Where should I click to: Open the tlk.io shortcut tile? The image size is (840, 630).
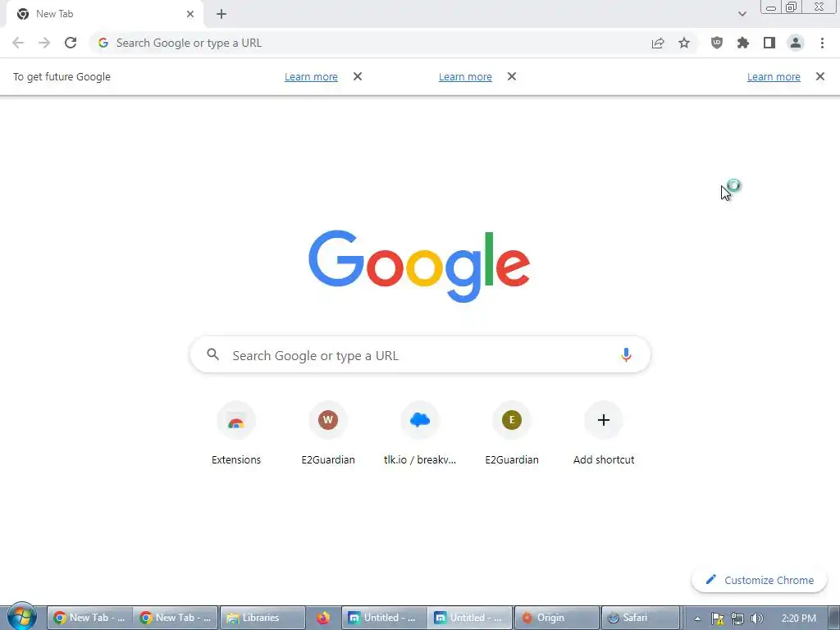click(420, 434)
